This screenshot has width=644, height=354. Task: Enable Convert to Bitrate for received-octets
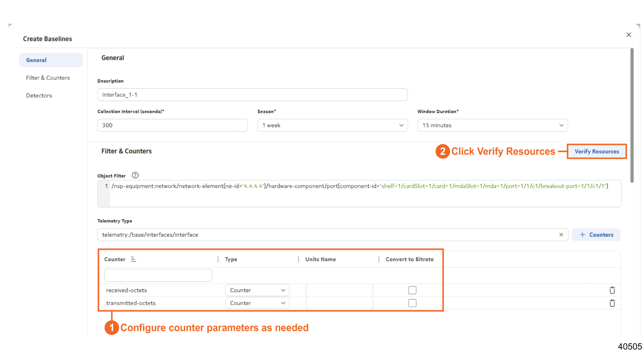tap(412, 290)
